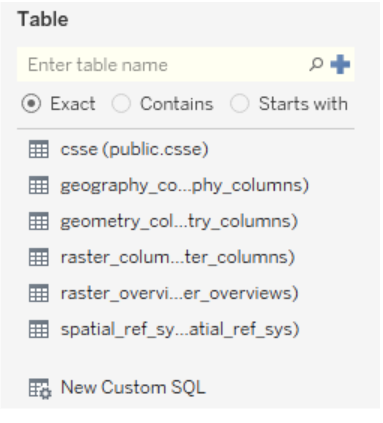Viewport: 383px width, 423px height.
Task: Select the spatial_ref_sy...atial_ref_sys) table name
Action: pos(180,329)
